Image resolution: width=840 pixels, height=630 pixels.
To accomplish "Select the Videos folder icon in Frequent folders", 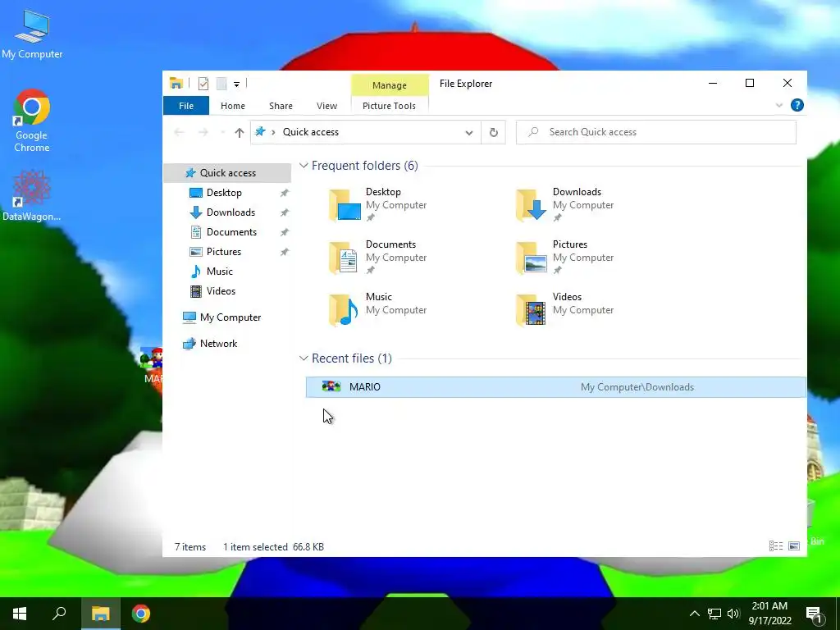I will 531,309.
